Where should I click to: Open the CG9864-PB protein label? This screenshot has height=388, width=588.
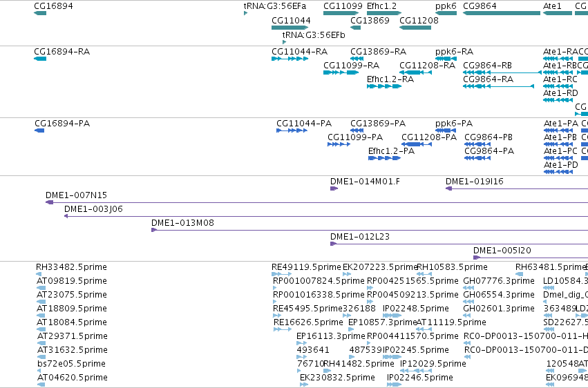point(489,137)
